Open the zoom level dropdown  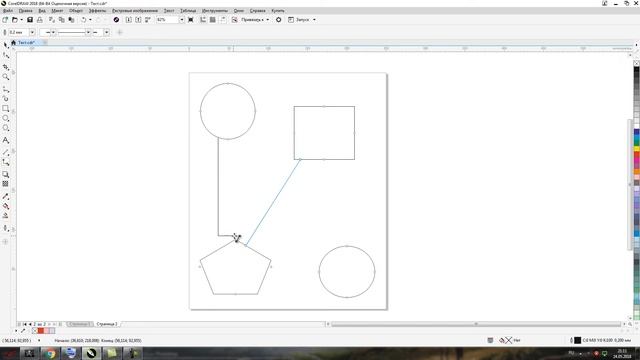(182, 20)
